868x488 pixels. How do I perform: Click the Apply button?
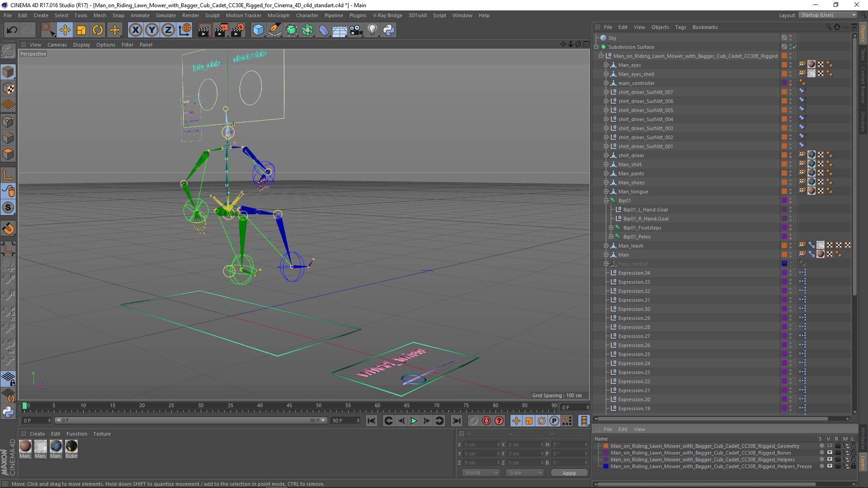[x=569, y=473]
